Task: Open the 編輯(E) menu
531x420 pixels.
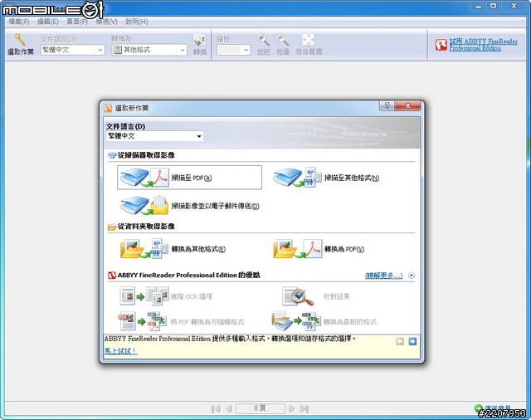Action: pos(48,22)
